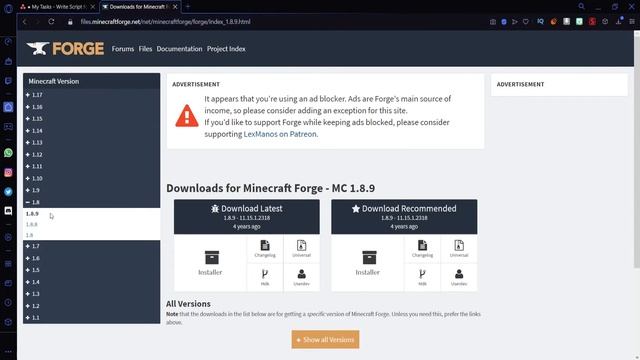Click the Installer box icon under Download Latest
Screen dimensions: 640x360
pyautogui.click(x=211, y=258)
